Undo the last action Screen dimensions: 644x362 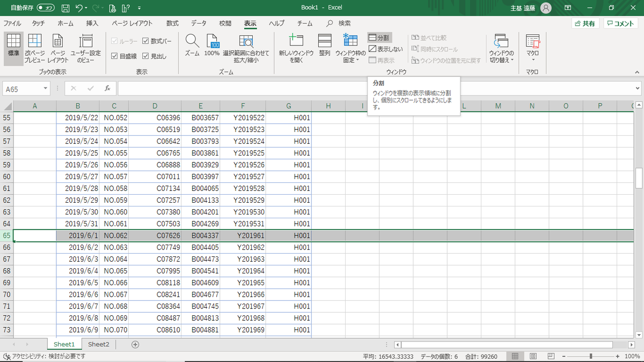pos(79,8)
